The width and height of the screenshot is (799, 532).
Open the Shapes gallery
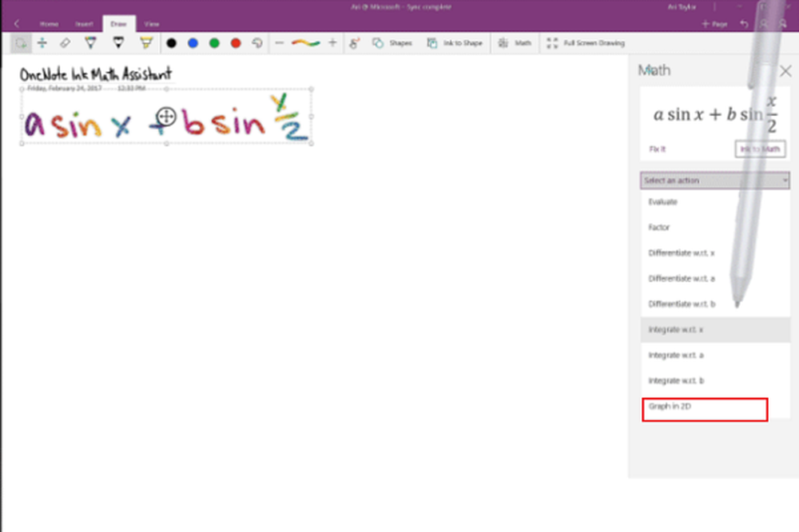point(392,43)
